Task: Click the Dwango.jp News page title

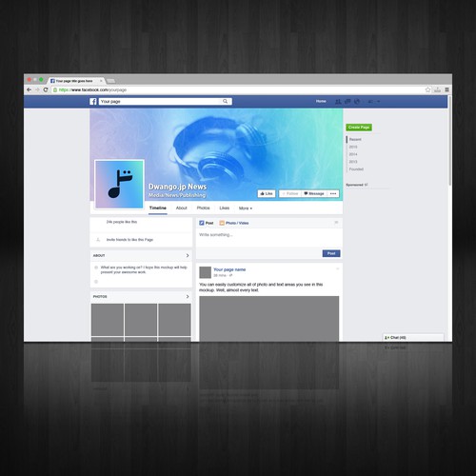Action: (x=177, y=187)
